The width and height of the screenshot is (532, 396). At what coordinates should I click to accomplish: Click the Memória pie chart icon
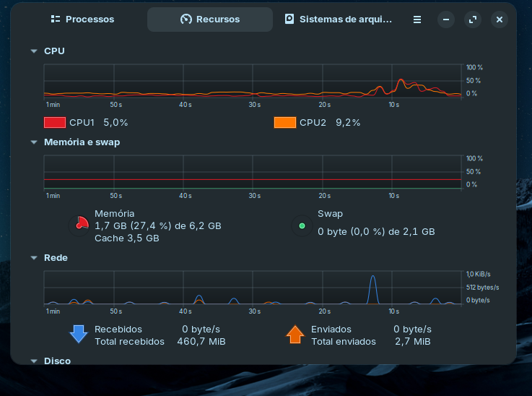79,226
